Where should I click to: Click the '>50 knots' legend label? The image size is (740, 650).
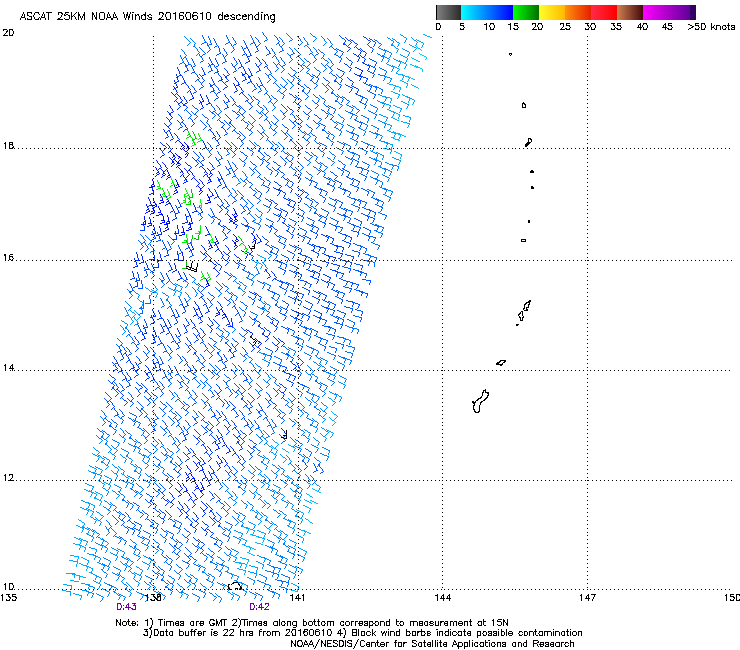tap(711, 27)
